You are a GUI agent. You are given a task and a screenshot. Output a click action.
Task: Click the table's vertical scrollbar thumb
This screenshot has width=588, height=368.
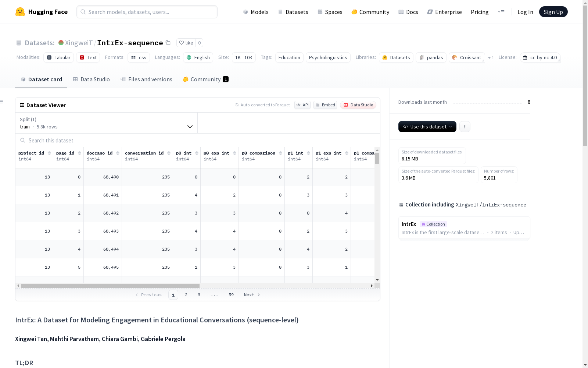tap(377, 158)
